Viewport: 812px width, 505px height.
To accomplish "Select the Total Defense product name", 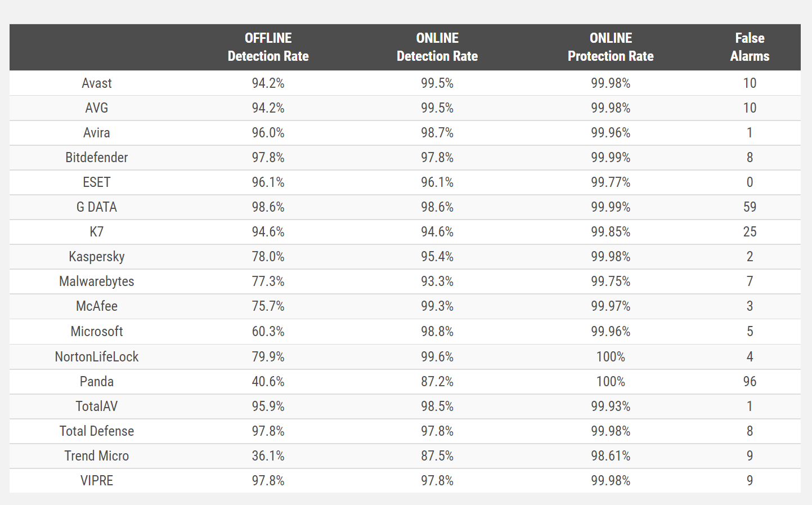I will pyautogui.click(x=97, y=431).
